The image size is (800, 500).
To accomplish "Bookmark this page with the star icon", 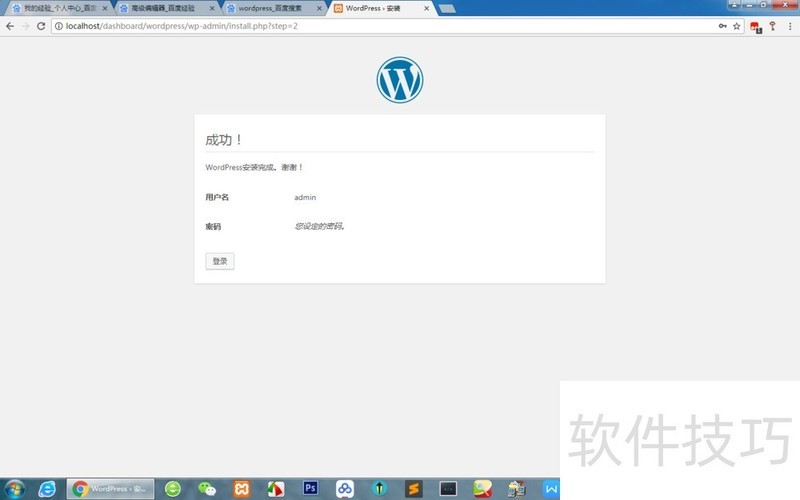I will (x=737, y=26).
